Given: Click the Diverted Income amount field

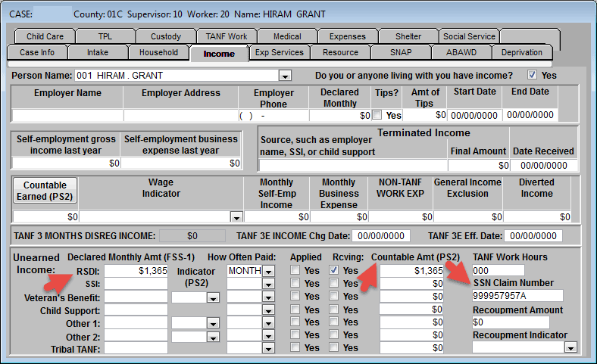Looking at the screenshot, I should tap(537, 216).
